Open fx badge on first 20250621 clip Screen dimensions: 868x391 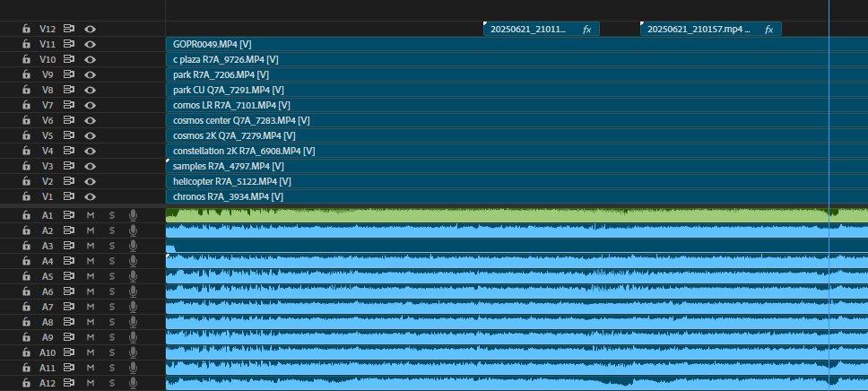(x=586, y=30)
